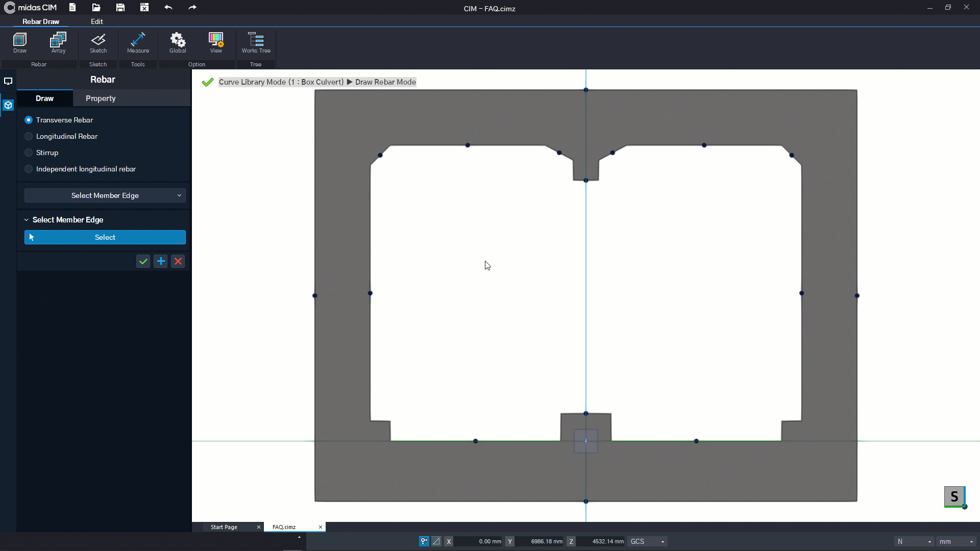Close the FAQ.cimz tab
980x551 pixels.
[x=321, y=527]
